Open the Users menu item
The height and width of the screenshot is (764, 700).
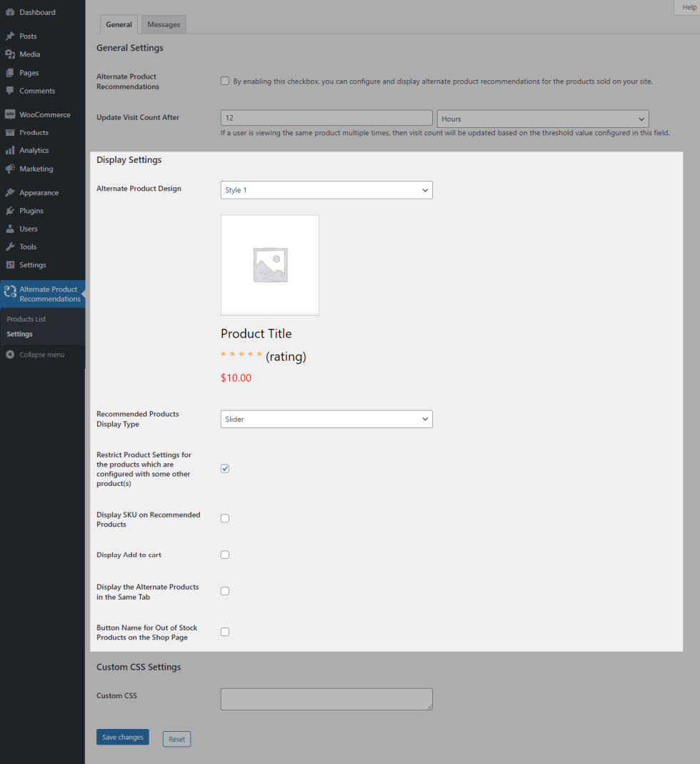[42, 229]
